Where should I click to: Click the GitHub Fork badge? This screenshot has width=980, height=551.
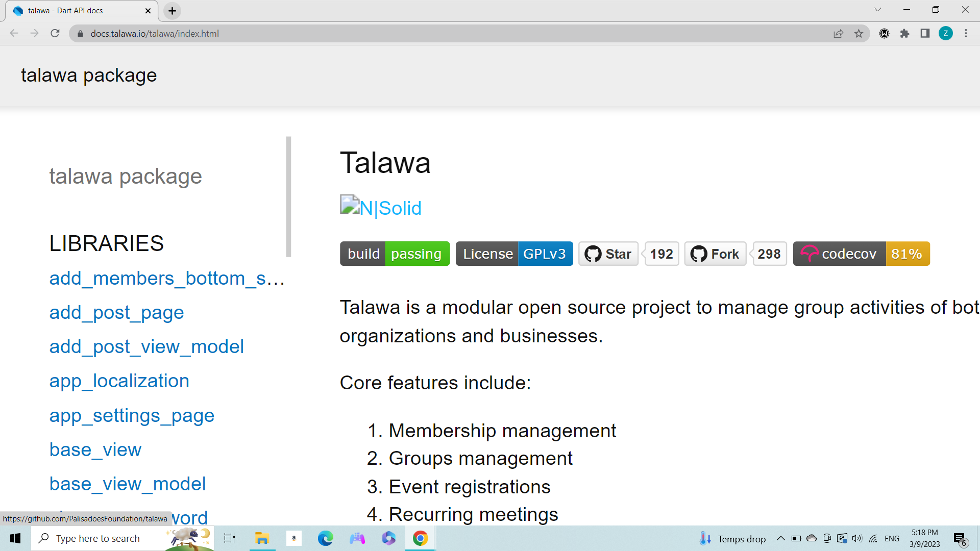click(715, 254)
